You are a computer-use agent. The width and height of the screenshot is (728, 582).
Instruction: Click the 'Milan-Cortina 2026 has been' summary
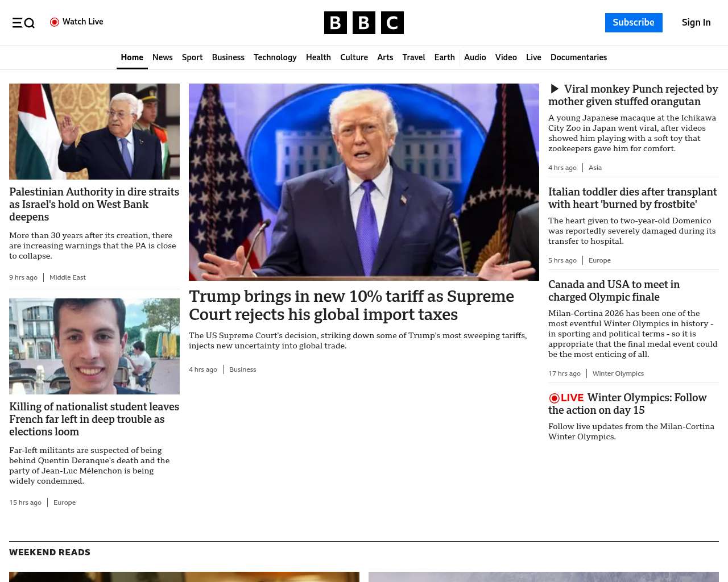(x=633, y=334)
